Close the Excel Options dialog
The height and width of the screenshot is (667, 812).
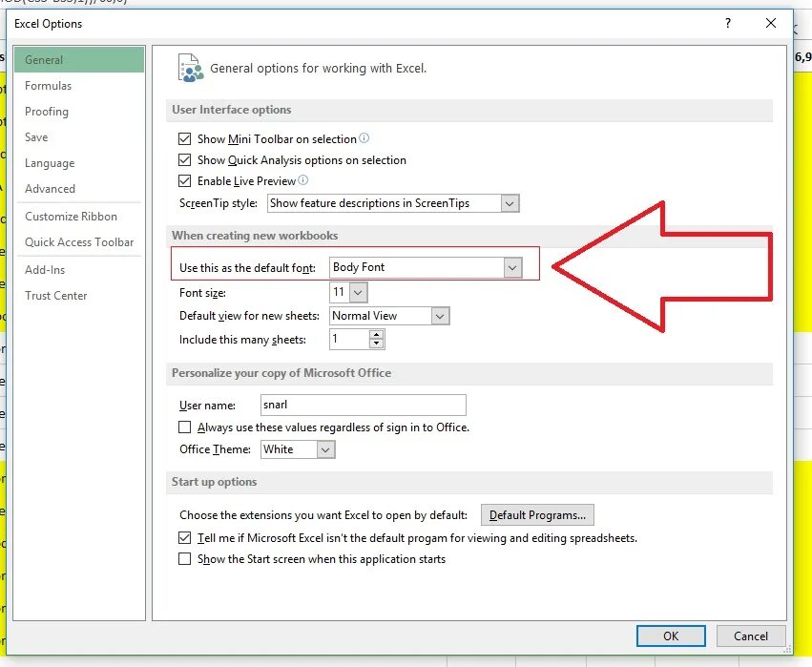(771, 23)
